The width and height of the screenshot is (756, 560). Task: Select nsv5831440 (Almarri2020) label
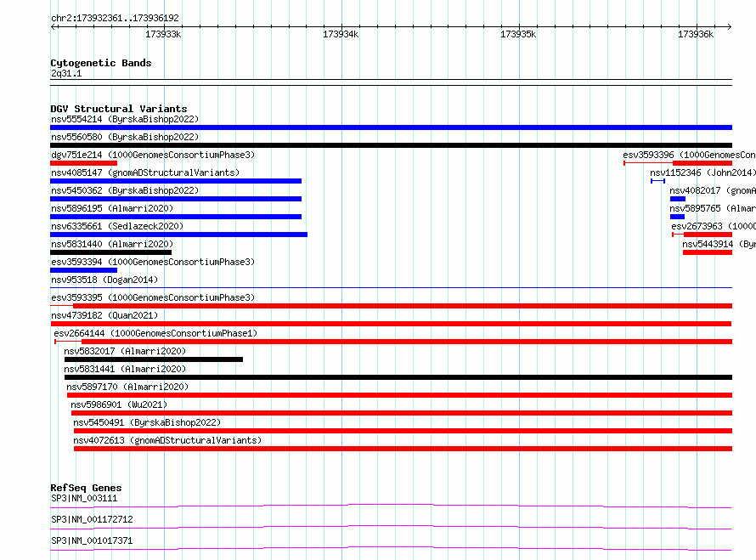pos(112,244)
